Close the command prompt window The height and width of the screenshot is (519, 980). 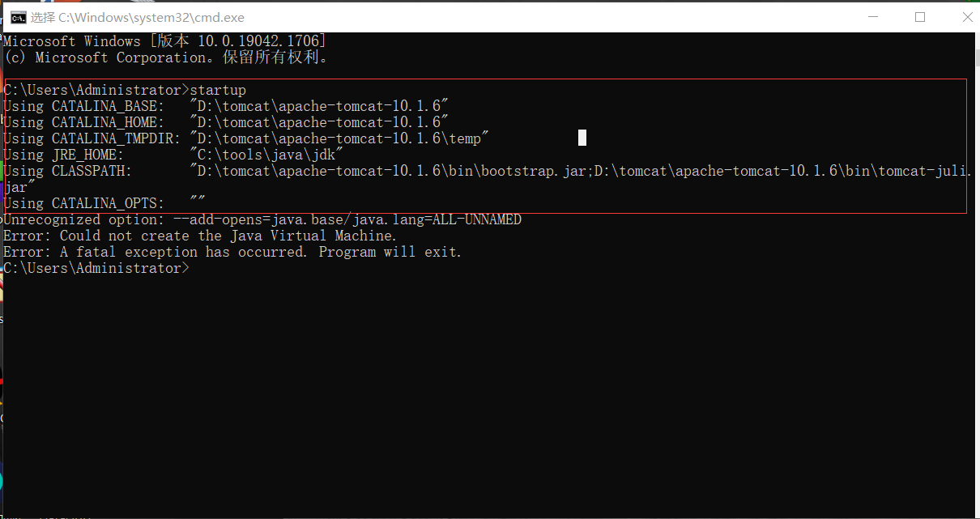click(x=969, y=16)
